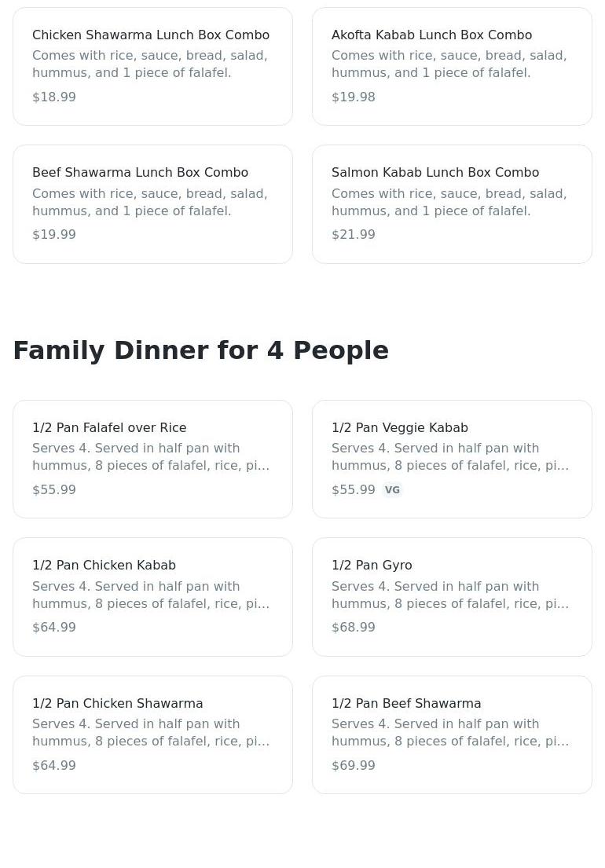Viewport: 605px width, 868px height.
Task: Click the $69.99 Beef Shawarma pan price
Action: [x=354, y=766]
